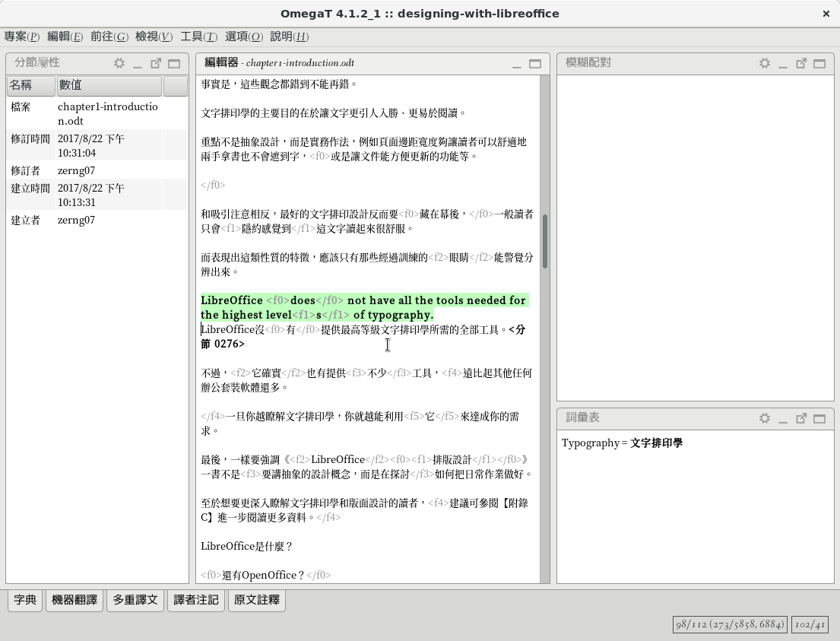The image size is (840, 641).
Task: Place cursor in translation ending <分節 0276>
Action: [x=363, y=337]
